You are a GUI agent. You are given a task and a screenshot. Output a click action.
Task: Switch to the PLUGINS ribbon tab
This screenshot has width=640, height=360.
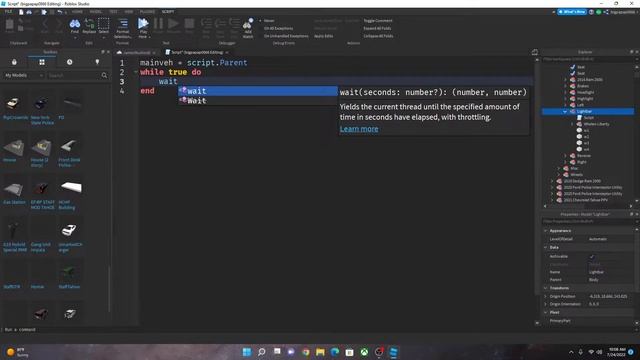pos(147,12)
